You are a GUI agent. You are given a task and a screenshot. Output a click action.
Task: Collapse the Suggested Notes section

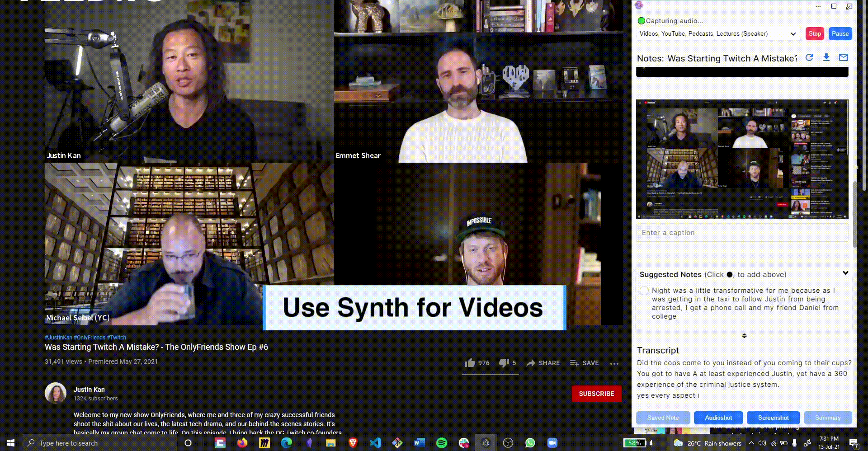845,273
